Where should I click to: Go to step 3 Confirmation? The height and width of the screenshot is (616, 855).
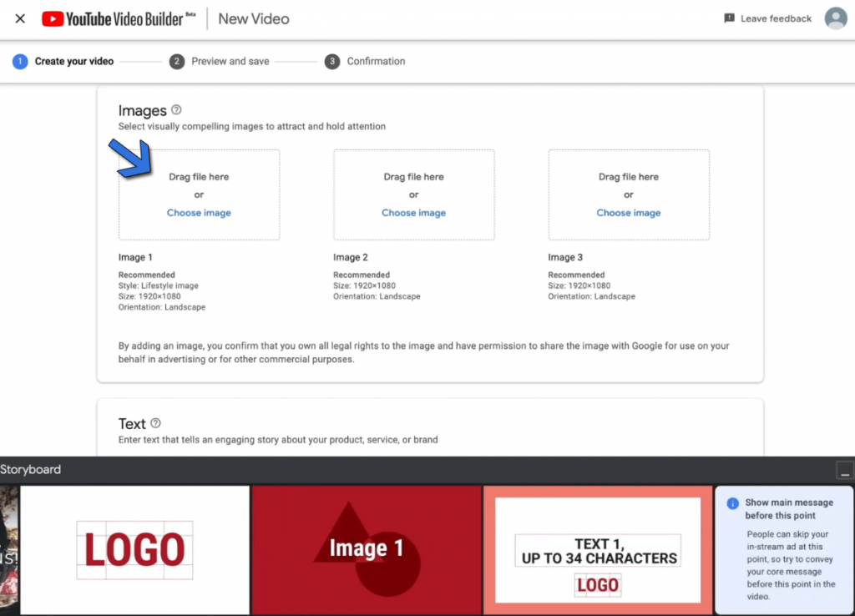pos(365,61)
